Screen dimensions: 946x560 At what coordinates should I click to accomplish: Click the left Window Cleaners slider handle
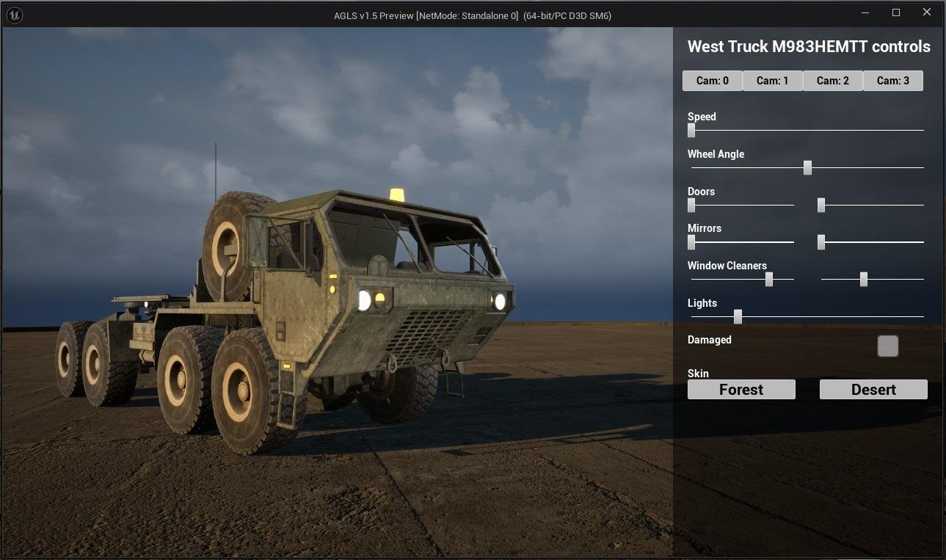coord(769,279)
